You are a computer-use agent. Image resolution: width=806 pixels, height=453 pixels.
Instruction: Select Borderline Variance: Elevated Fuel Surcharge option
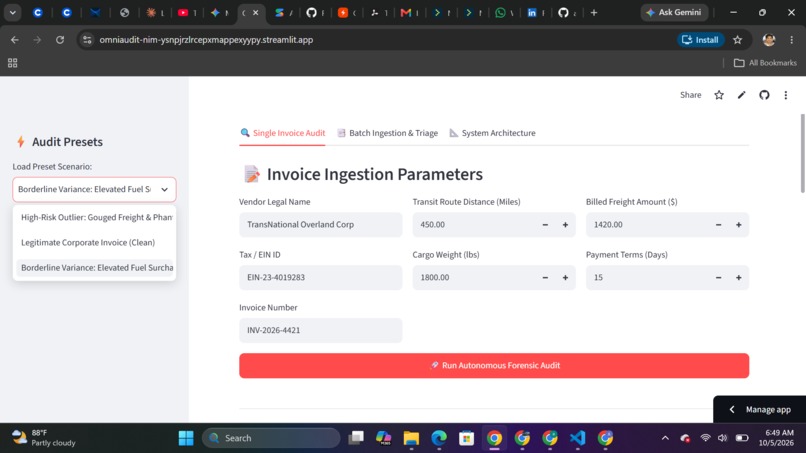pyautogui.click(x=96, y=268)
